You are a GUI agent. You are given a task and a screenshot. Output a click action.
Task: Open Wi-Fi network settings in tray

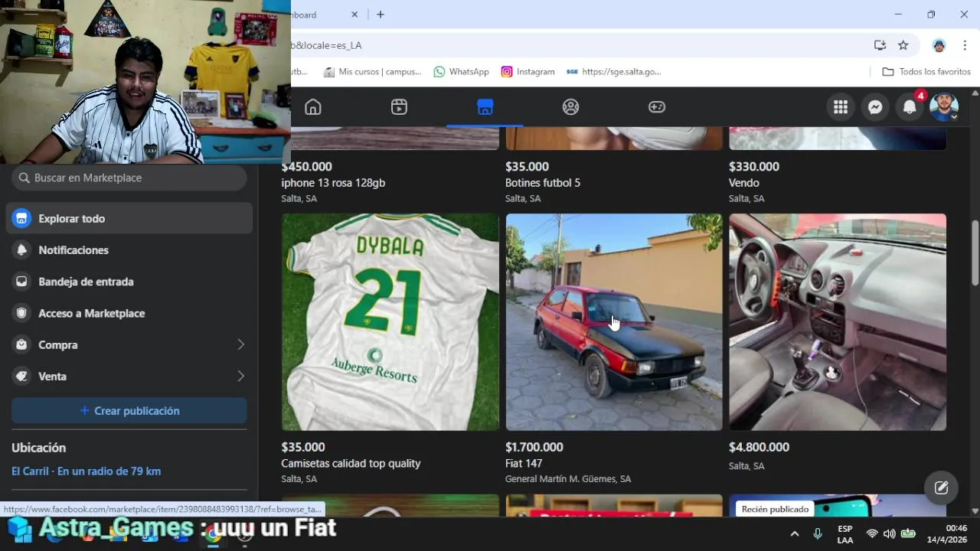click(872, 533)
